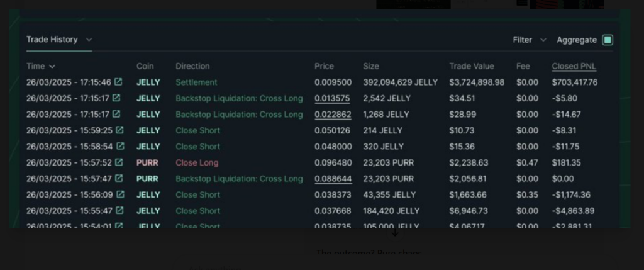Sort by Time column chevron
This screenshot has width=644, height=270.
(52, 67)
